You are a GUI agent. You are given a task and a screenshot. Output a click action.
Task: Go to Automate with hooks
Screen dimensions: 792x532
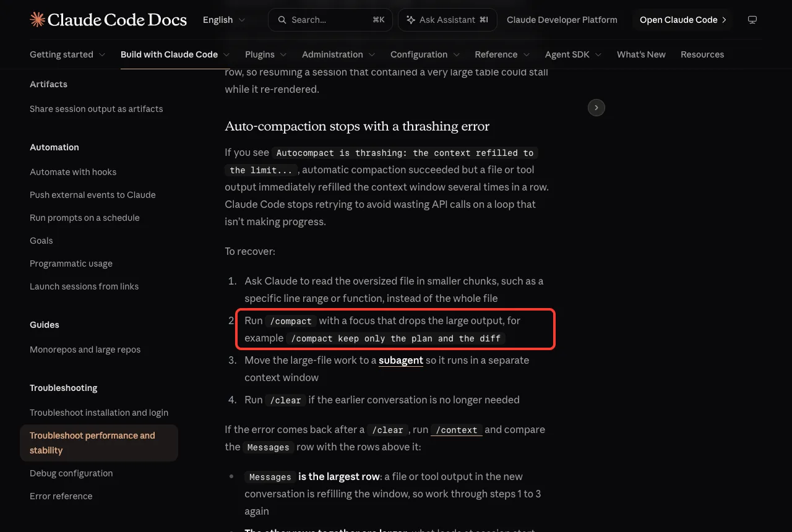(x=73, y=172)
